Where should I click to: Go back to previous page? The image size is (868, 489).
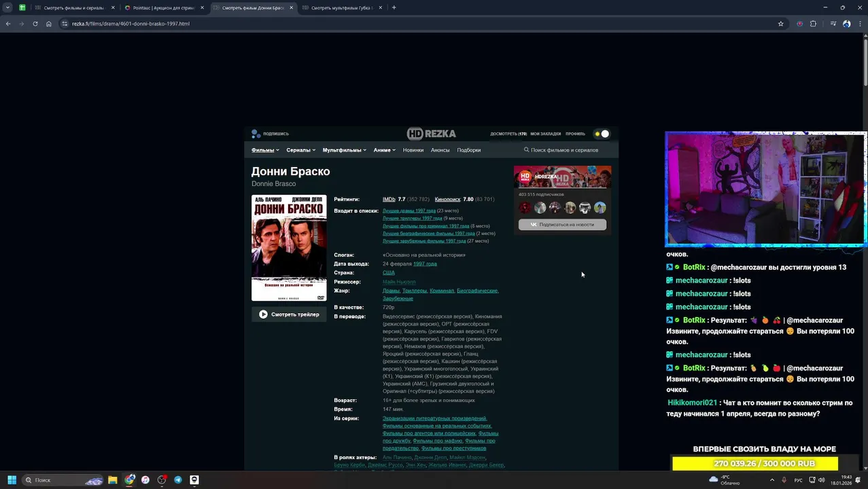click(8, 24)
